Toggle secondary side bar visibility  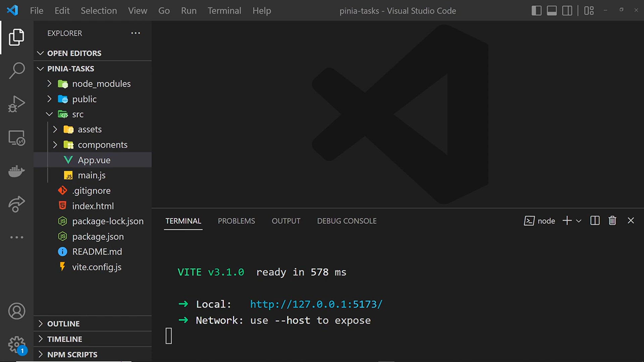567,11
